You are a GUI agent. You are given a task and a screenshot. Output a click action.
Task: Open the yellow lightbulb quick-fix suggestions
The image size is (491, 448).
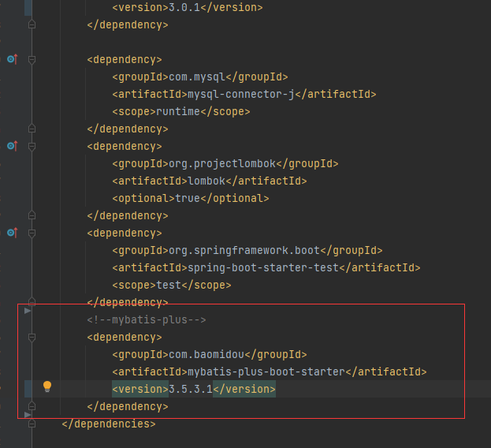click(x=46, y=386)
